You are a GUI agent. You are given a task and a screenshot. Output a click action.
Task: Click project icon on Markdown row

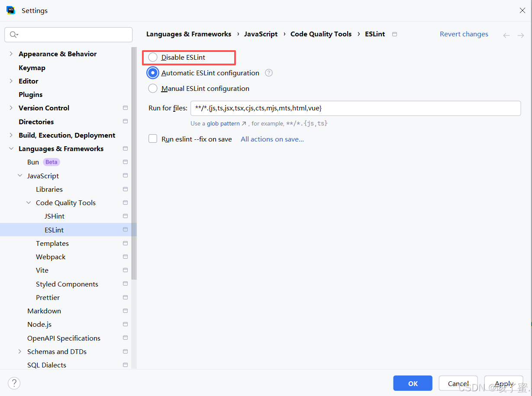[125, 311]
